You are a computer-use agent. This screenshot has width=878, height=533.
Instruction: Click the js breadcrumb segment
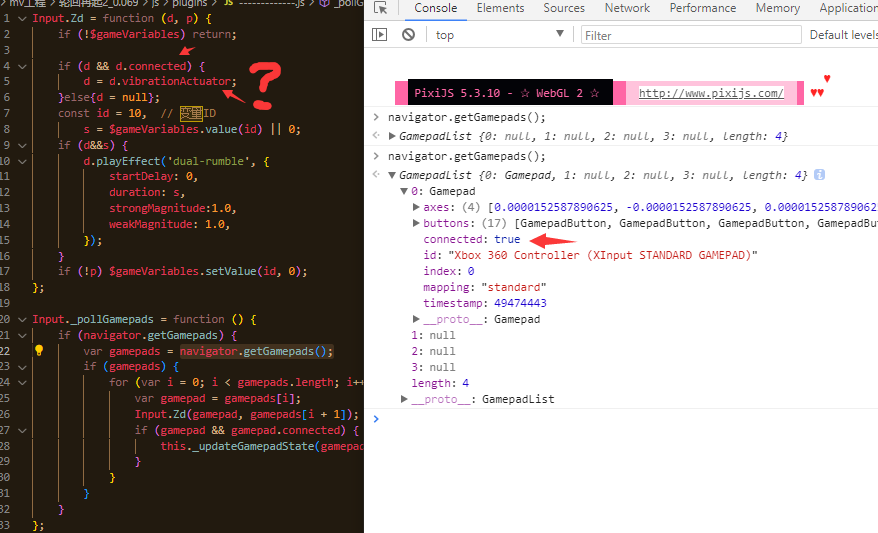coord(155,3)
